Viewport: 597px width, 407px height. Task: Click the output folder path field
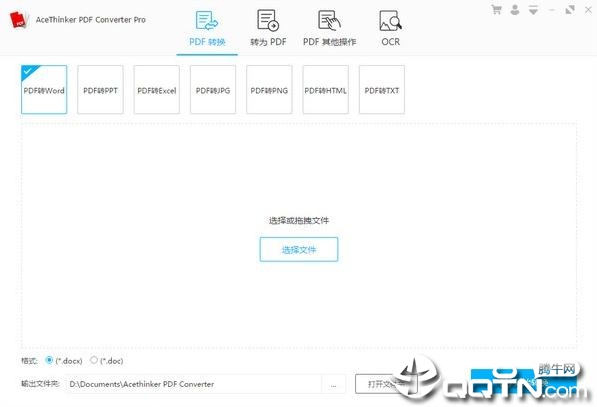(194, 384)
